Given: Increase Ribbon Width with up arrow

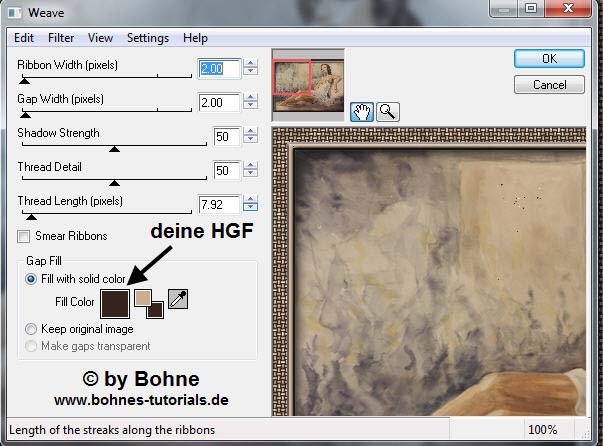Looking at the screenshot, I should pos(251,64).
